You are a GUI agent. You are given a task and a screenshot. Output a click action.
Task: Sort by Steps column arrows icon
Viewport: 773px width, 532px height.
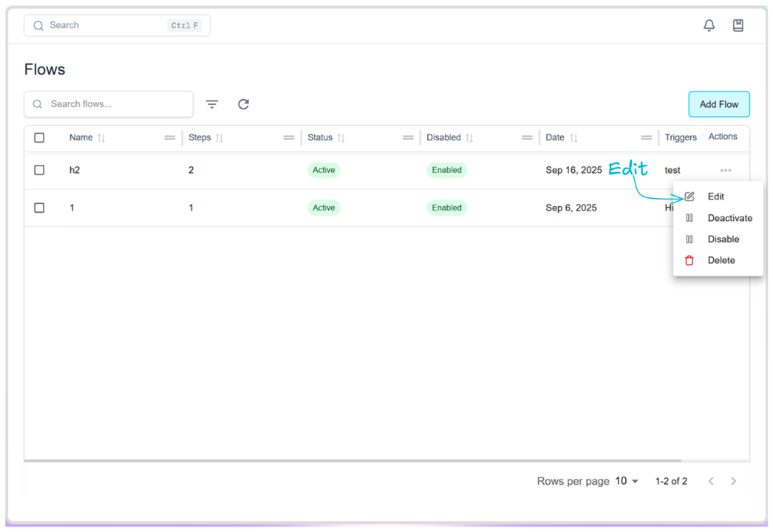coord(219,138)
